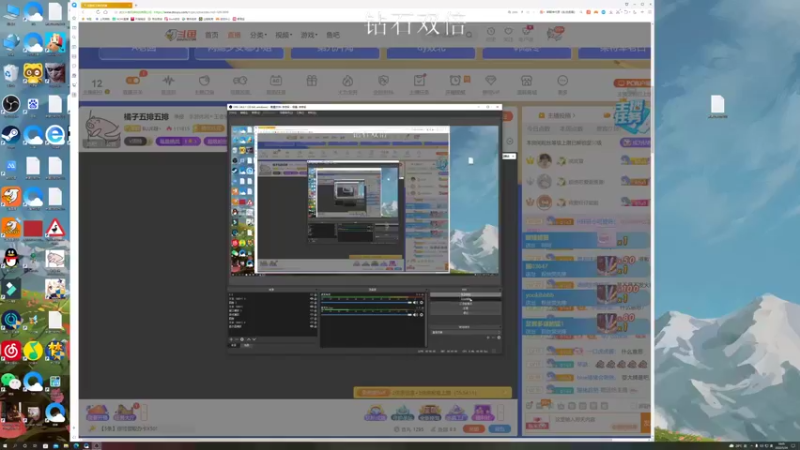Open the 主播视频 link in right panel
Viewport: 800px width, 450px height.
(x=561, y=115)
